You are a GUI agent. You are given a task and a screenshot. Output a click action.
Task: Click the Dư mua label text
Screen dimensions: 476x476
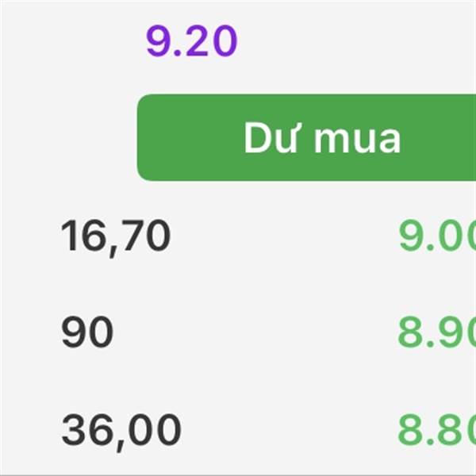click(322, 137)
